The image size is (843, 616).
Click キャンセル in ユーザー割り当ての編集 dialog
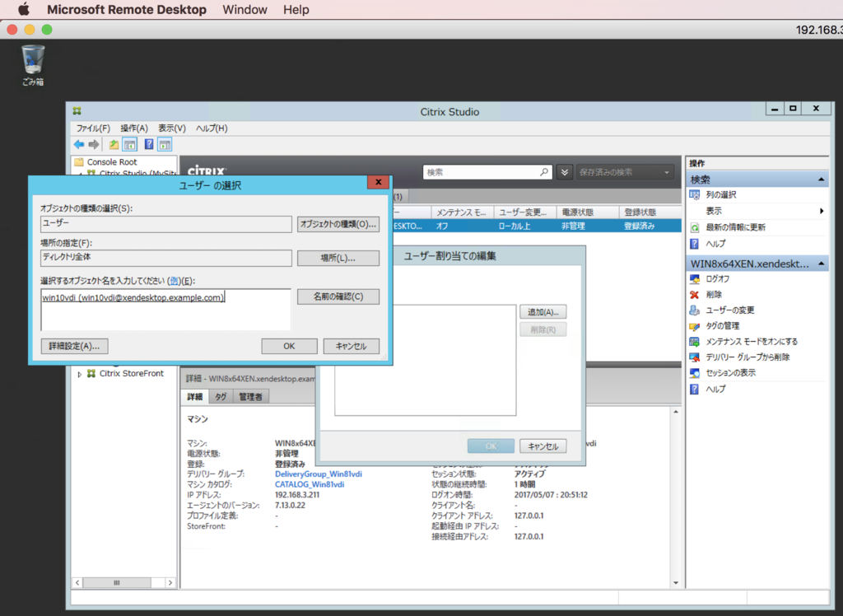[543, 446]
